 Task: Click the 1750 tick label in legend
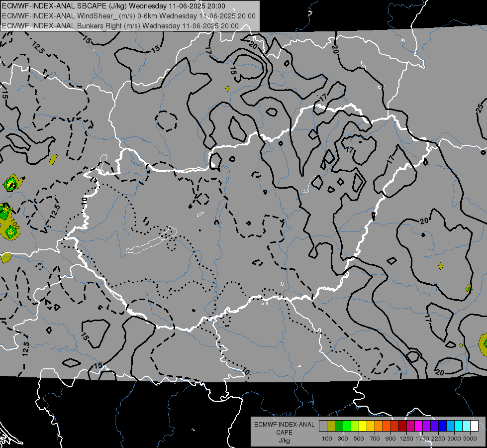click(x=422, y=439)
